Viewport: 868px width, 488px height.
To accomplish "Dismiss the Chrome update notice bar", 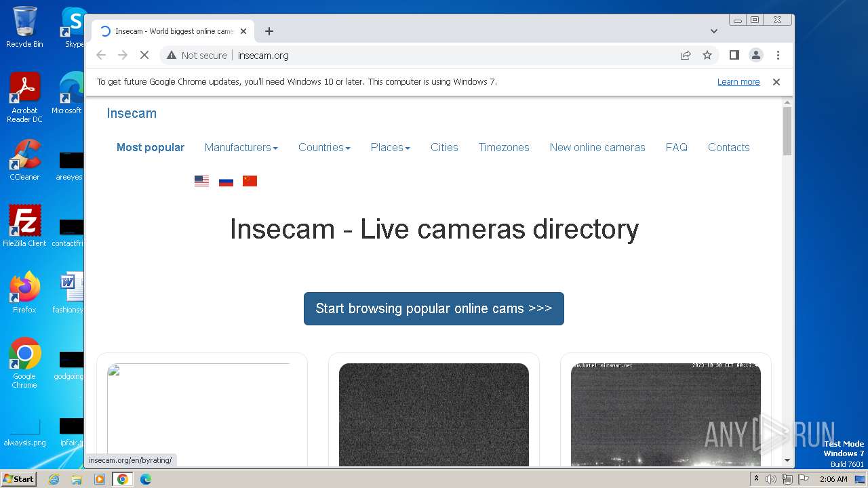I will pyautogui.click(x=776, y=82).
